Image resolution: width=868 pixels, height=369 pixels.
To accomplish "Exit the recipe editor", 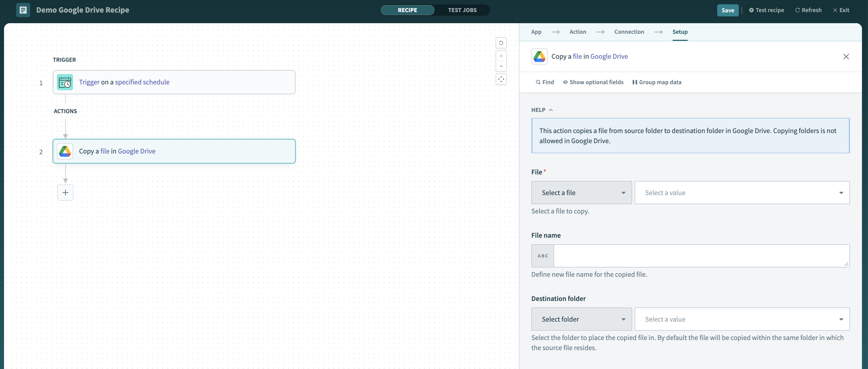I will (x=841, y=10).
